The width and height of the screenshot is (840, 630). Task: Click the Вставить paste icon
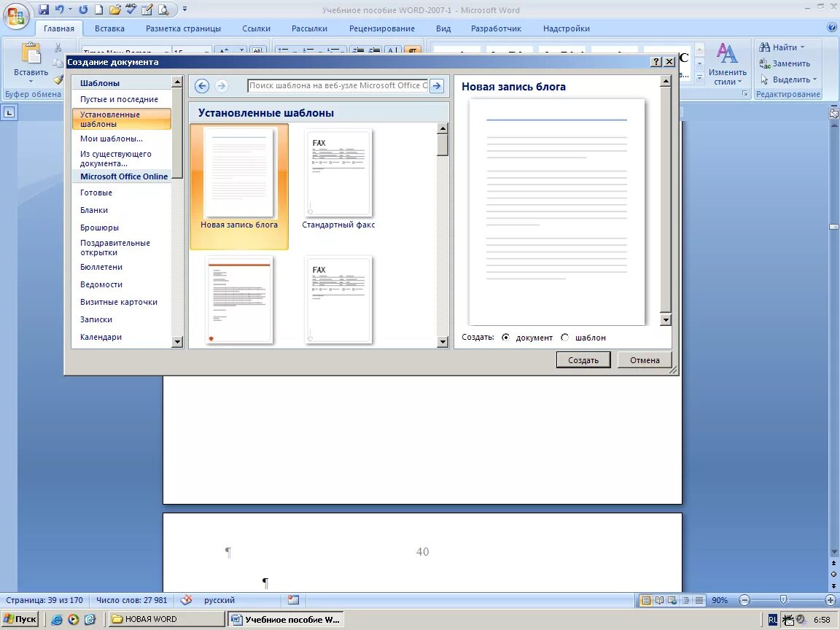31,54
